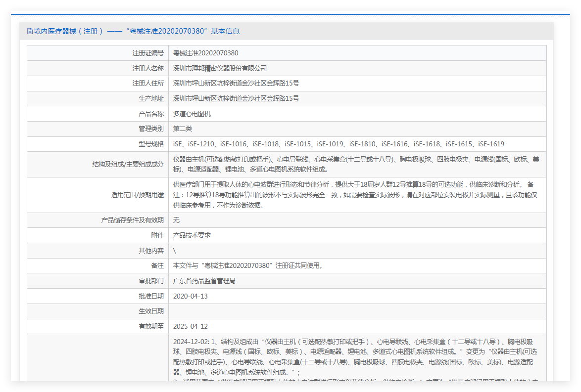This screenshot has height=392, width=581.
Task: Click the label 批准日期
Action: click(x=151, y=296)
